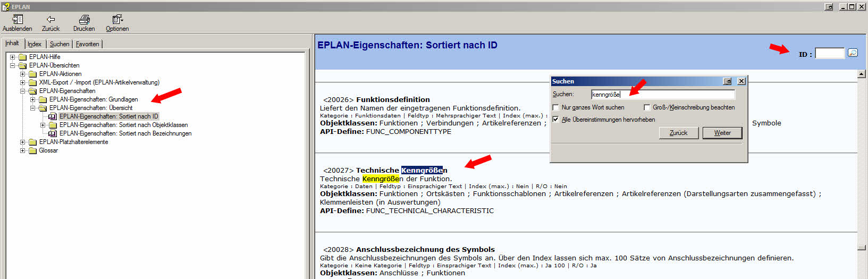
Task: Enable Groß-/Kleinschreibung beachten checkbox
Action: (x=647, y=107)
